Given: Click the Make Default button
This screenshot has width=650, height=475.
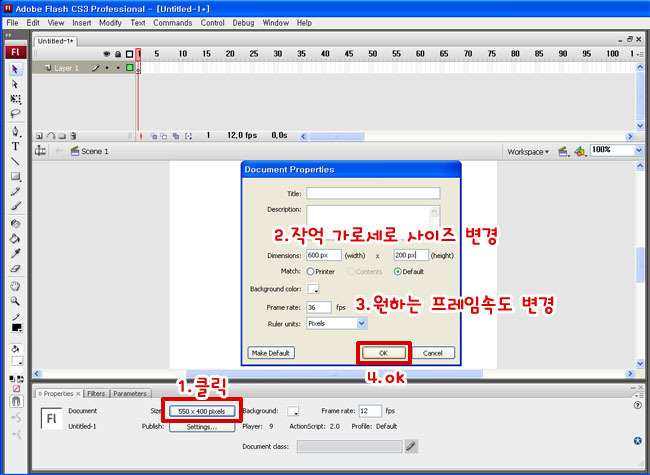Looking at the screenshot, I should 271,353.
